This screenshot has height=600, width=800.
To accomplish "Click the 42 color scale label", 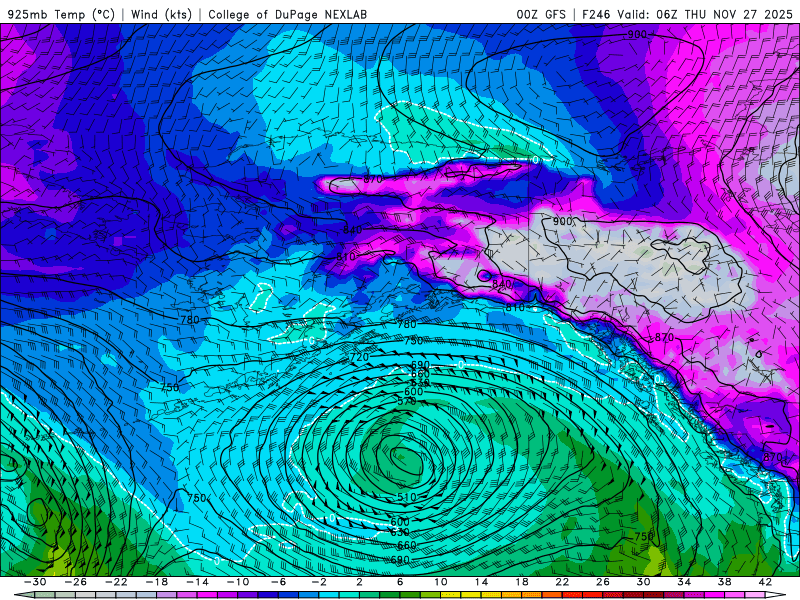I will click(765, 582).
